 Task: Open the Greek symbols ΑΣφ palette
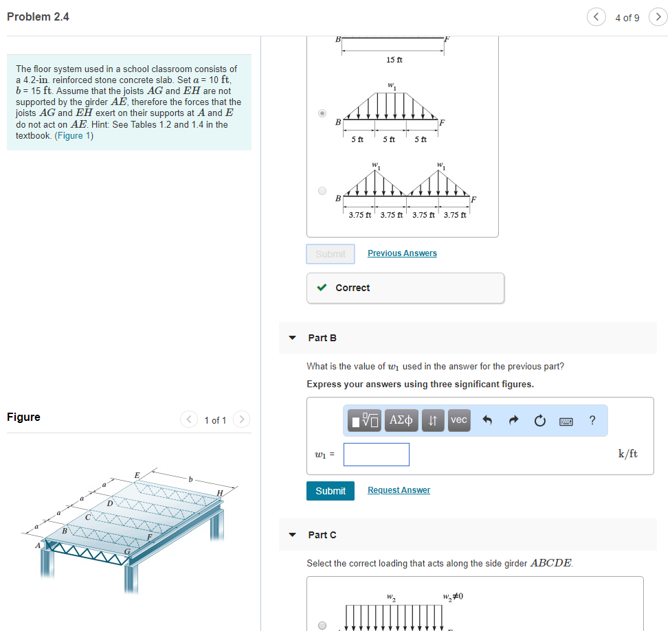click(401, 420)
